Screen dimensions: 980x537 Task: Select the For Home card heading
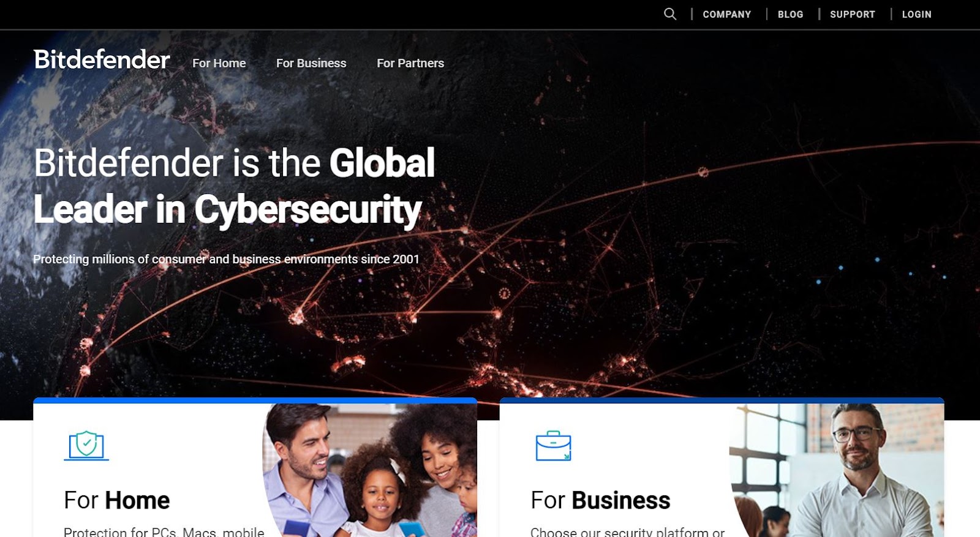(116, 500)
